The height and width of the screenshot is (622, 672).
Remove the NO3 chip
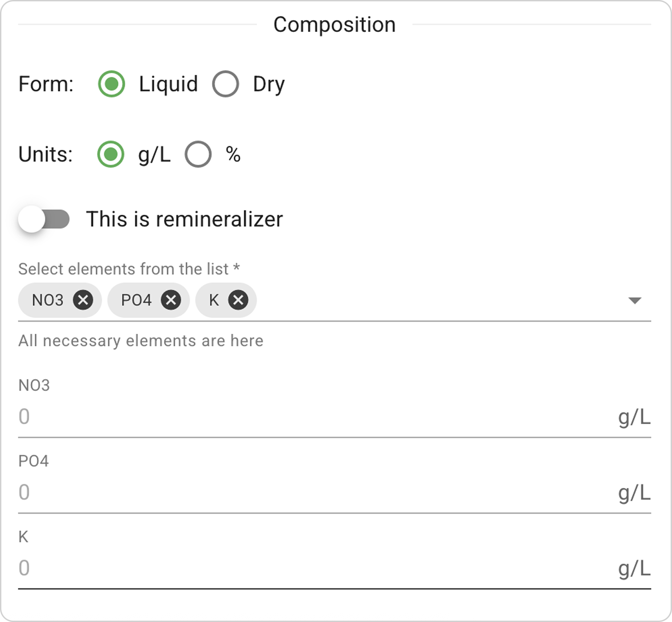83,300
